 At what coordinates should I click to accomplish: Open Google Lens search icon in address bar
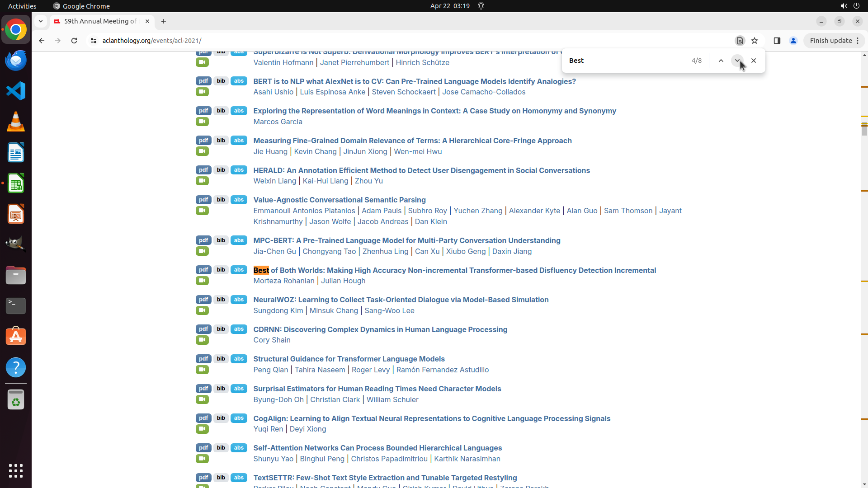click(x=740, y=41)
